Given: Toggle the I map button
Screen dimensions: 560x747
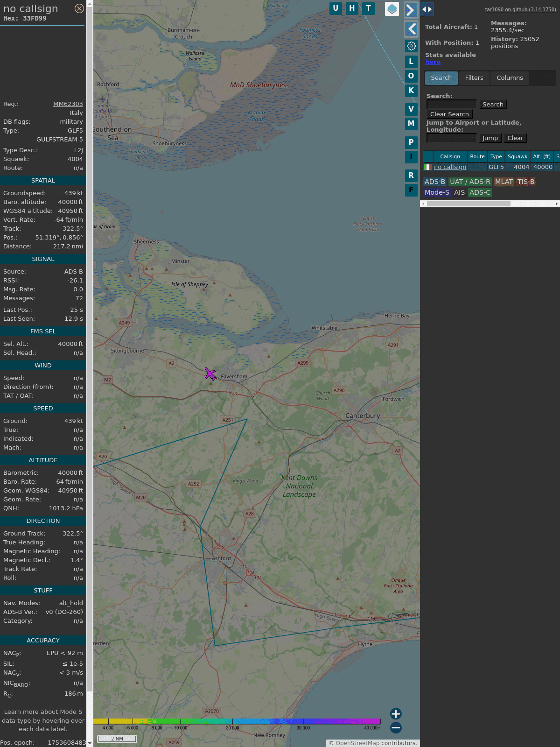Looking at the screenshot, I should click(x=411, y=156).
